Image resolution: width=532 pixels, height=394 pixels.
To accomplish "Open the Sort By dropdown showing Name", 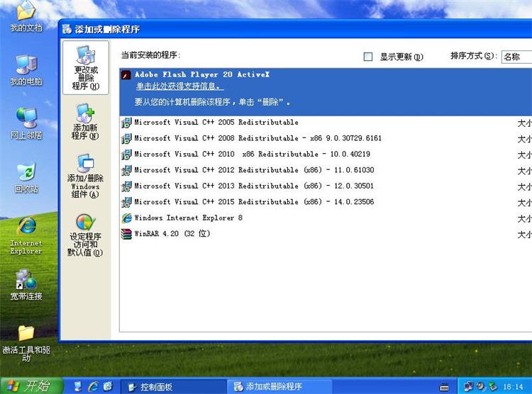I will click(x=516, y=57).
